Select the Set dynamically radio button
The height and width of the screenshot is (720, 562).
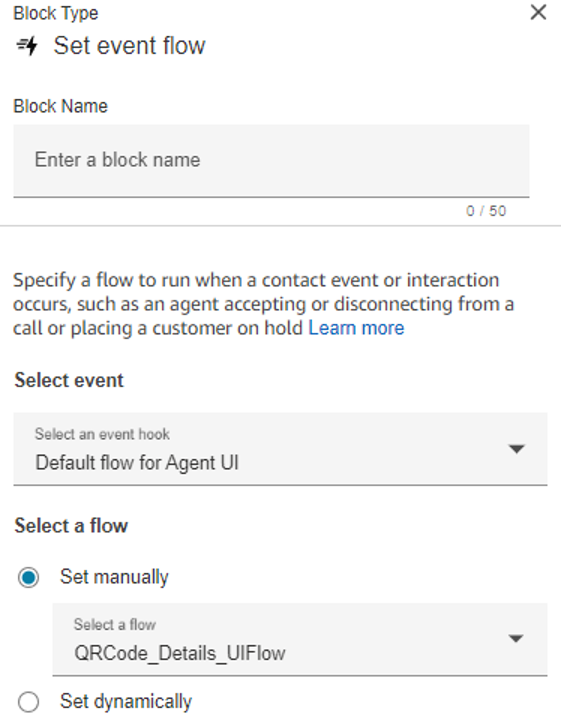28,702
